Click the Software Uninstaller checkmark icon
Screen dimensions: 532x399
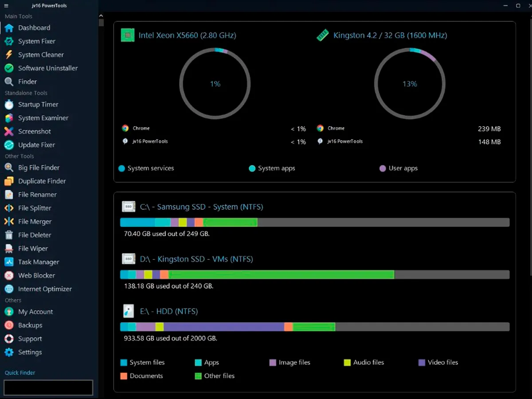[x=9, y=68]
